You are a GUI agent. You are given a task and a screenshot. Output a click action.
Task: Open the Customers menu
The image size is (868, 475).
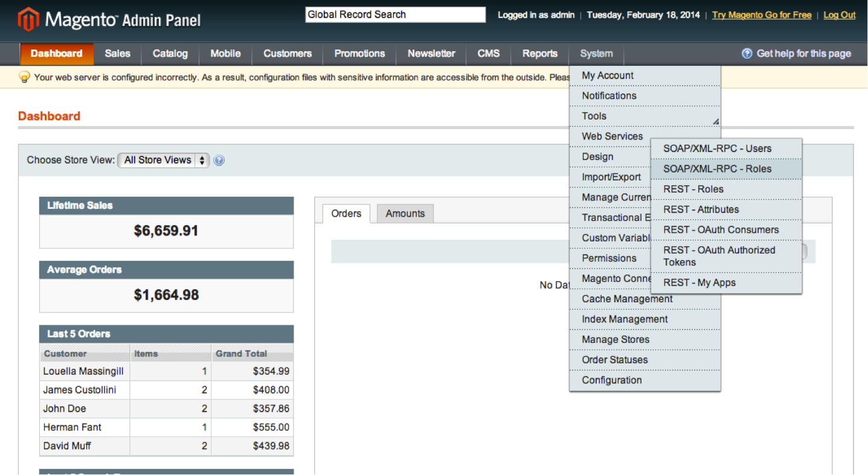288,54
